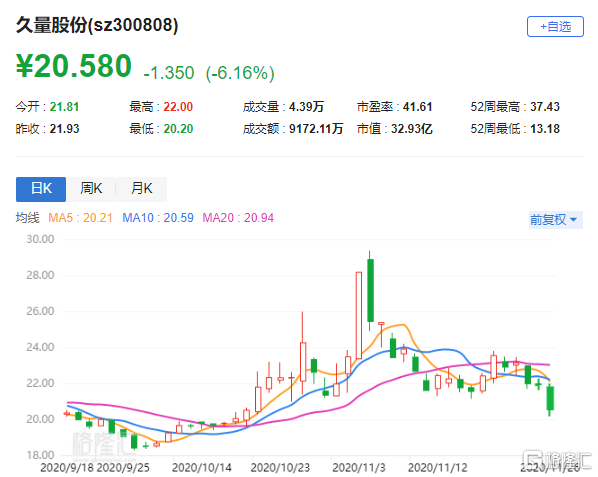Viewport: 598px width, 477px height.
Task: Click the tallest green candlestick near 28.00
Action: pyautogui.click(x=370, y=291)
